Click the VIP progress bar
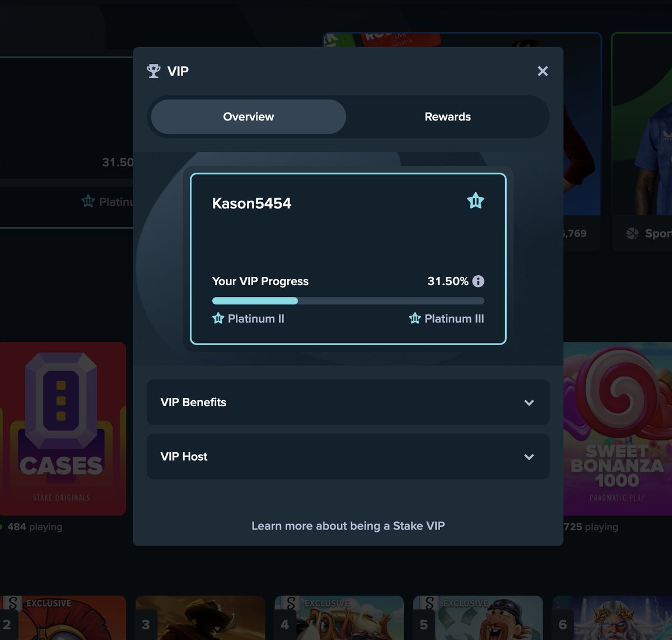The width and height of the screenshot is (672, 640). click(x=348, y=301)
